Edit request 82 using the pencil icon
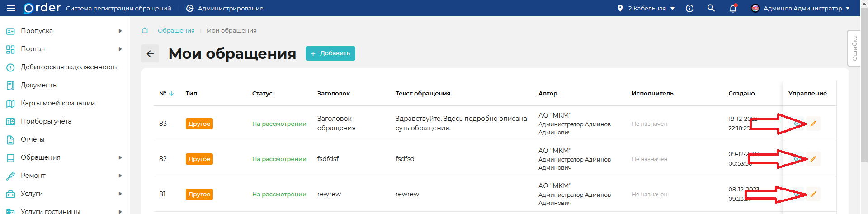This screenshot has width=868, height=214. tap(813, 159)
